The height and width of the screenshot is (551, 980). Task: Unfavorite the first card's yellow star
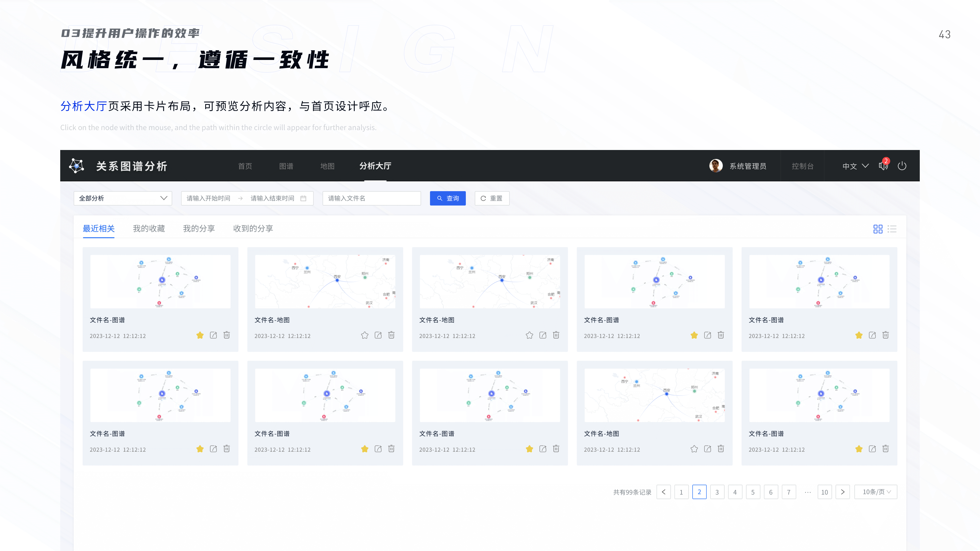[x=200, y=335]
